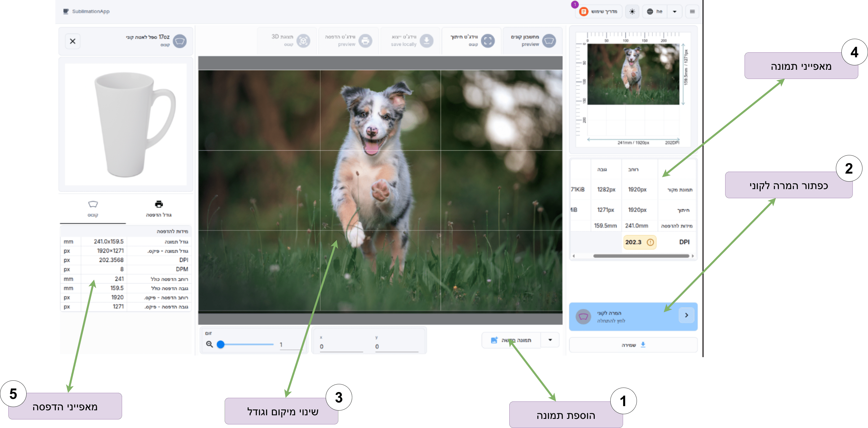Click the SublimationApp logo
Screen dimensions: 868x428
(86, 11)
